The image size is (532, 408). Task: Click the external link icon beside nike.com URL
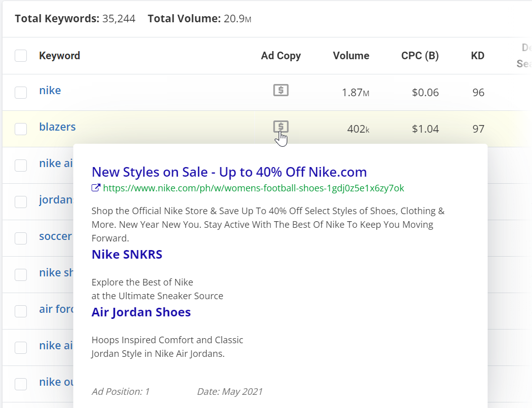pyautogui.click(x=96, y=188)
